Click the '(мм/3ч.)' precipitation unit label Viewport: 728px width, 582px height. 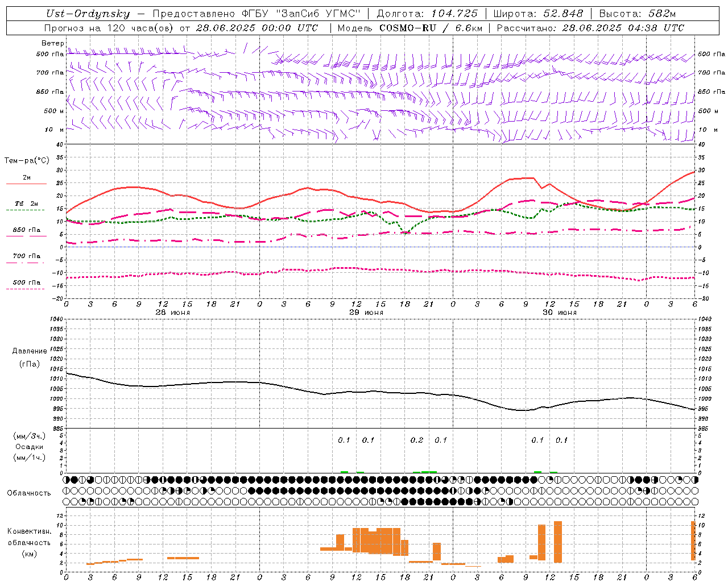click(30, 436)
